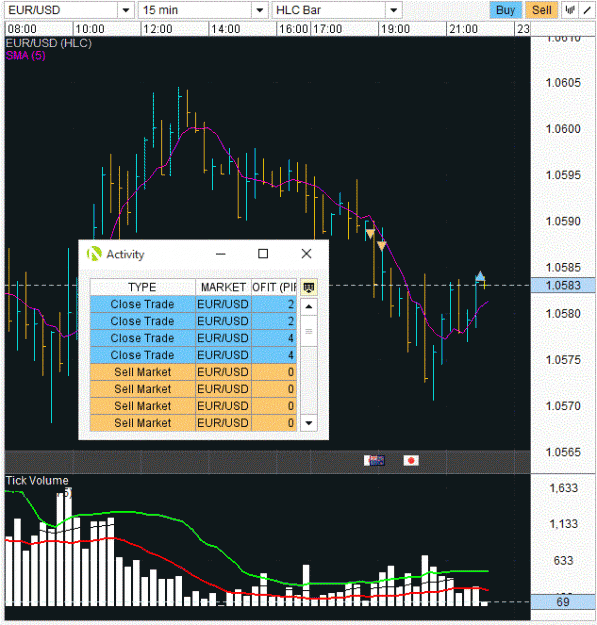Open the 15 min timeframe dropdown
This screenshot has width=597, height=625.
point(259,10)
